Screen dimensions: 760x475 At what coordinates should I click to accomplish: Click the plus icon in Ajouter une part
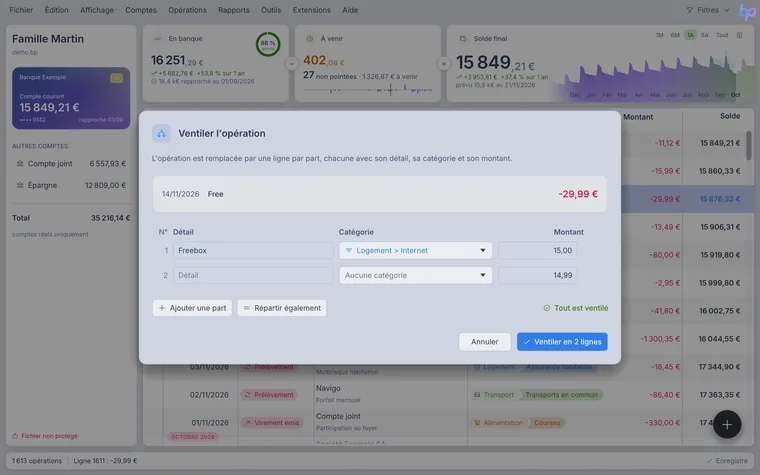click(x=162, y=308)
